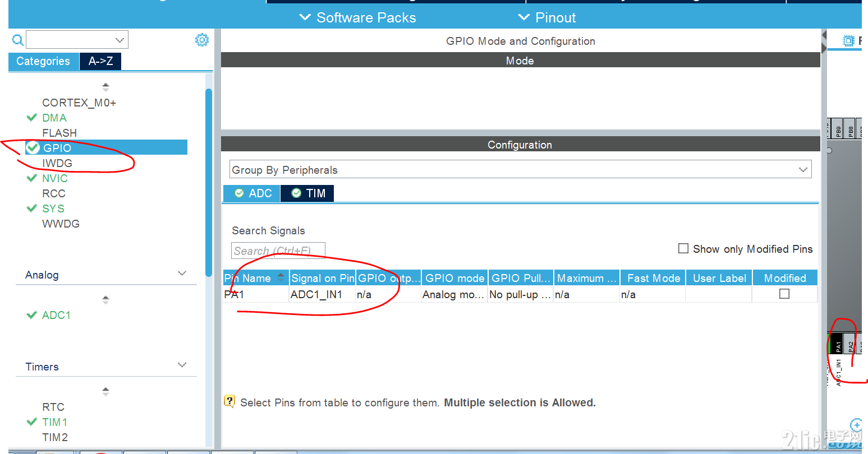Click the help question-mark icon above hint text
This screenshot has width=868, height=454.
click(x=230, y=401)
